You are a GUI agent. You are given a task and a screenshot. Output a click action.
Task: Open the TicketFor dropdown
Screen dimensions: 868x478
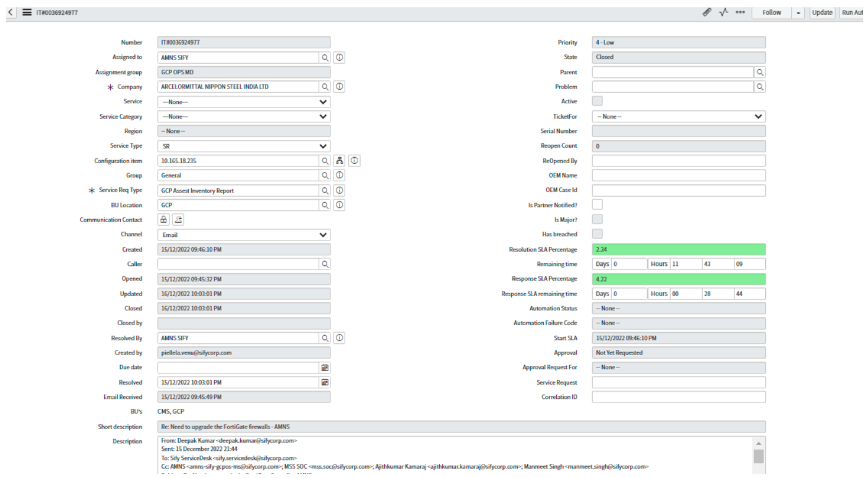679,116
